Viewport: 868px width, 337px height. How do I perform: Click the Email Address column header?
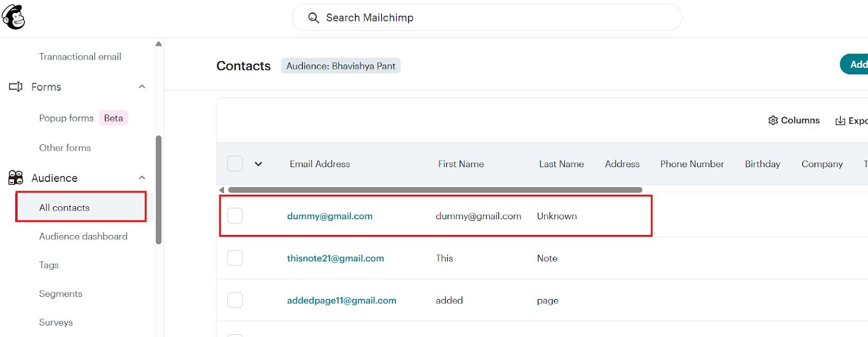[x=320, y=164]
